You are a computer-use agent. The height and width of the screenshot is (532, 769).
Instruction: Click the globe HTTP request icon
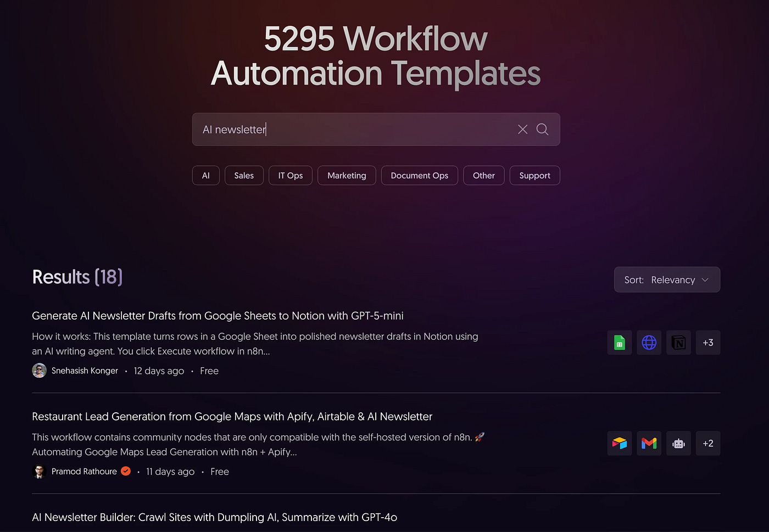click(x=649, y=343)
